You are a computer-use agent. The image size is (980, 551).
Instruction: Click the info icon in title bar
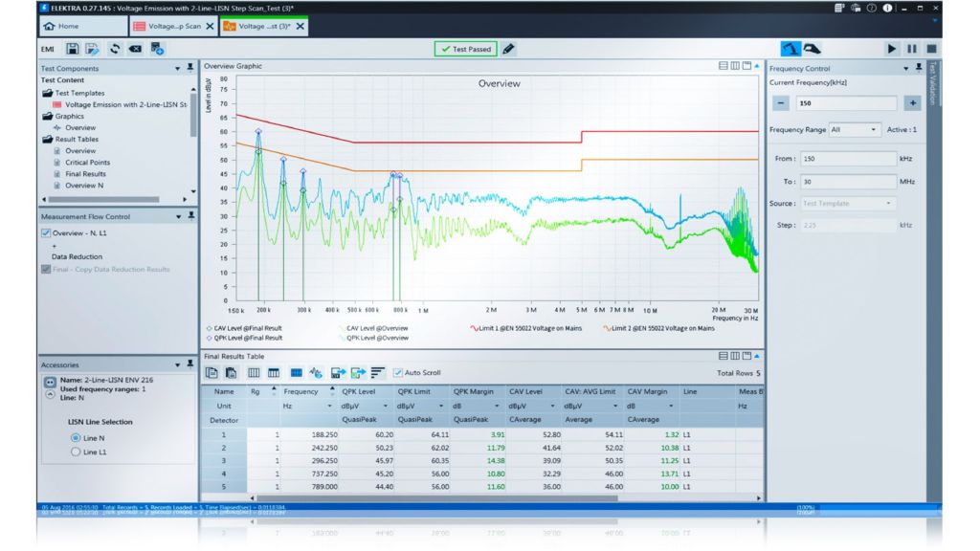(888, 8)
